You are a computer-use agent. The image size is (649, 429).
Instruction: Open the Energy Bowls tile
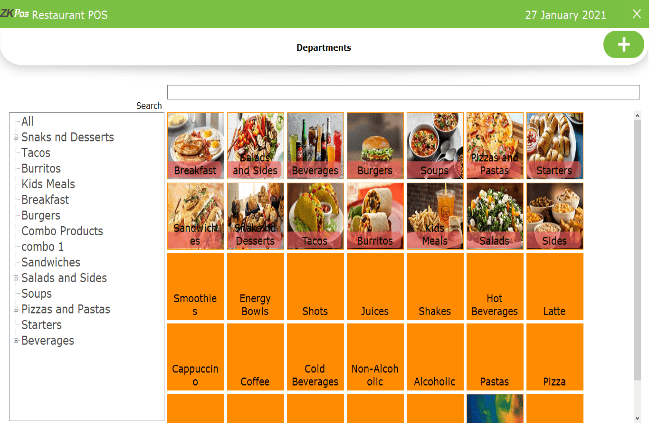click(255, 287)
